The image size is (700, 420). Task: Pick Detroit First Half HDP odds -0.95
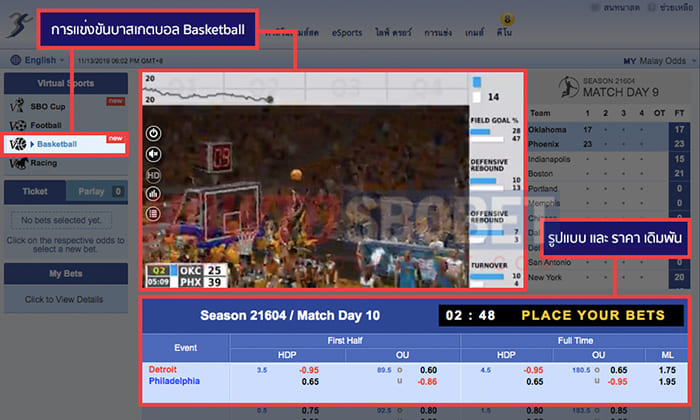pos(309,370)
